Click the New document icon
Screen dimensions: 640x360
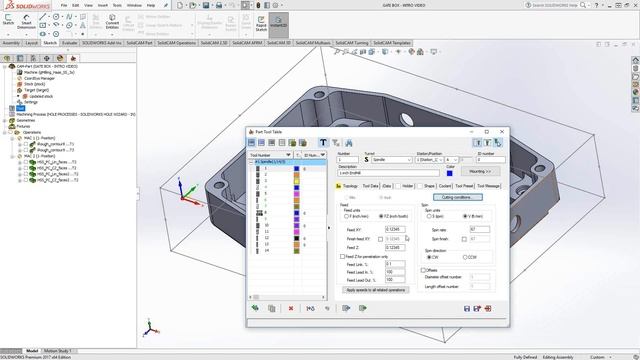(180, 5)
